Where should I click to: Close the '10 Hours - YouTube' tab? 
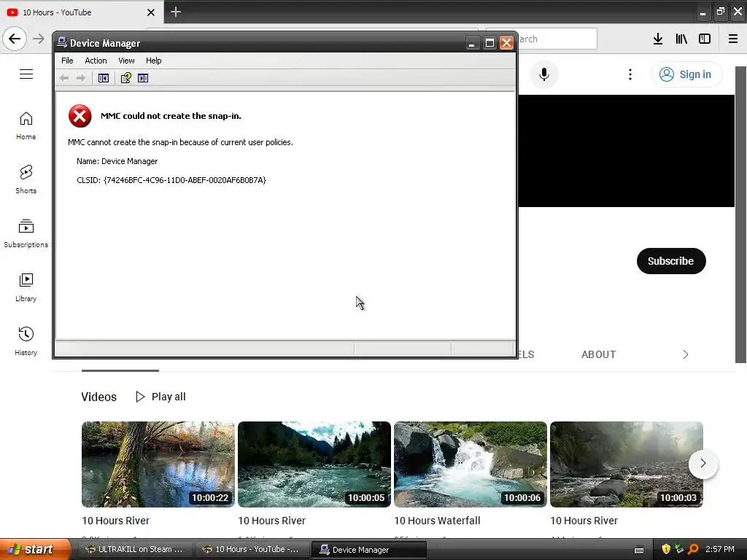pos(151,12)
